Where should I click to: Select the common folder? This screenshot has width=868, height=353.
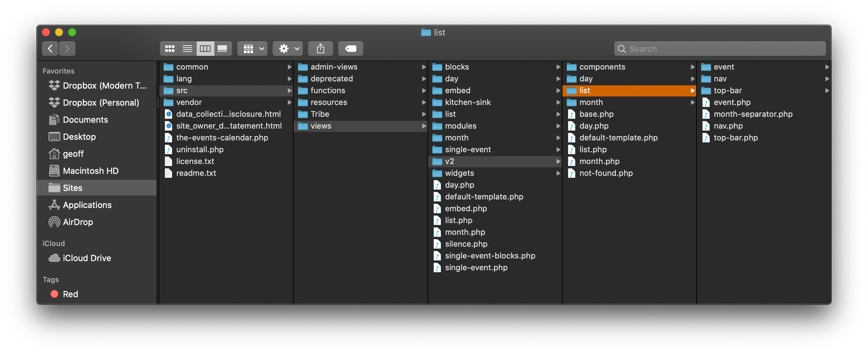pyautogui.click(x=227, y=67)
